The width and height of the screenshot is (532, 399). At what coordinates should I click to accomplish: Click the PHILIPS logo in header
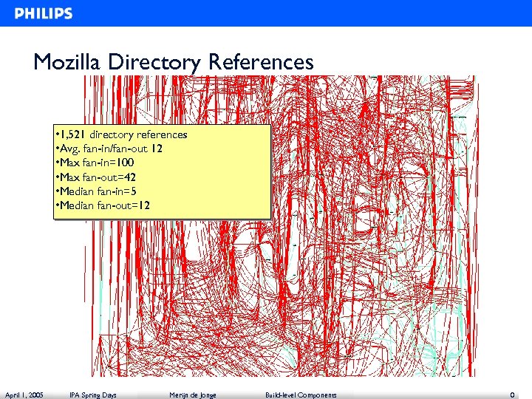click(x=44, y=13)
